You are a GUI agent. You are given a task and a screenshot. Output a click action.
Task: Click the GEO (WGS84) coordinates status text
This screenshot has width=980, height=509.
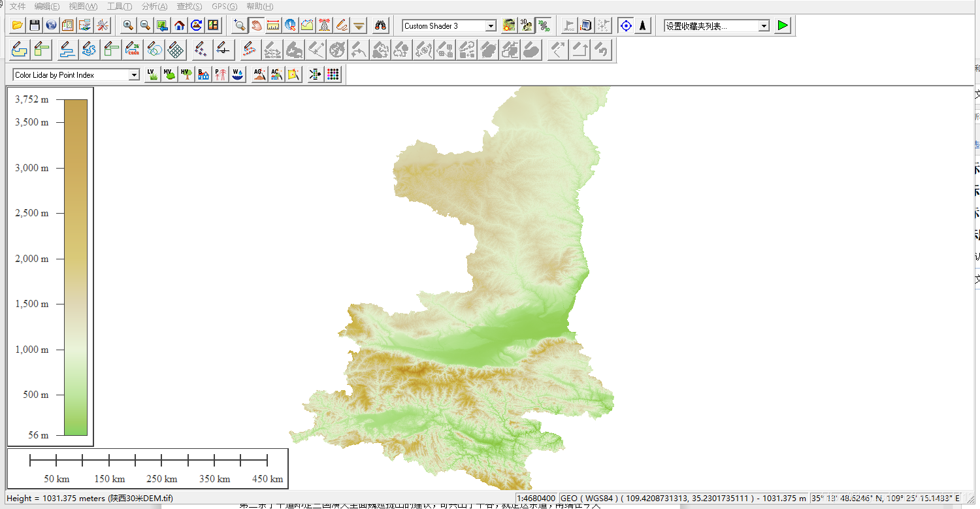(x=683, y=499)
